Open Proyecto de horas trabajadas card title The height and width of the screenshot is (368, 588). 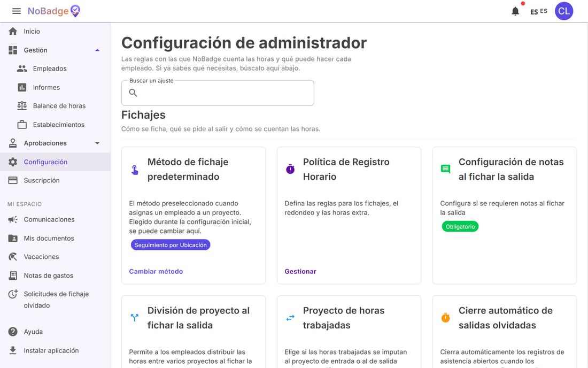[344, 318]
